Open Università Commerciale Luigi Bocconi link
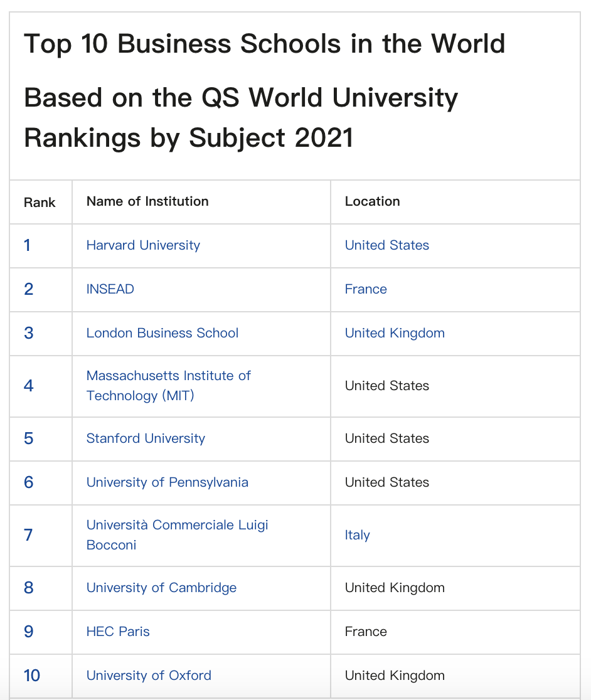The width and height of the screenshot is (591, 700). pos(177,535)
